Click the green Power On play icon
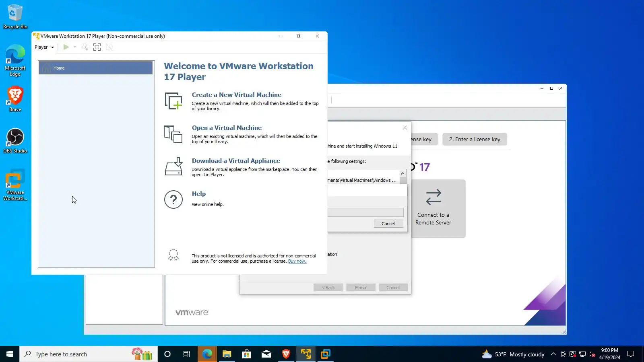Viewport: 644px width, 362px height. [x=66, y=47]
